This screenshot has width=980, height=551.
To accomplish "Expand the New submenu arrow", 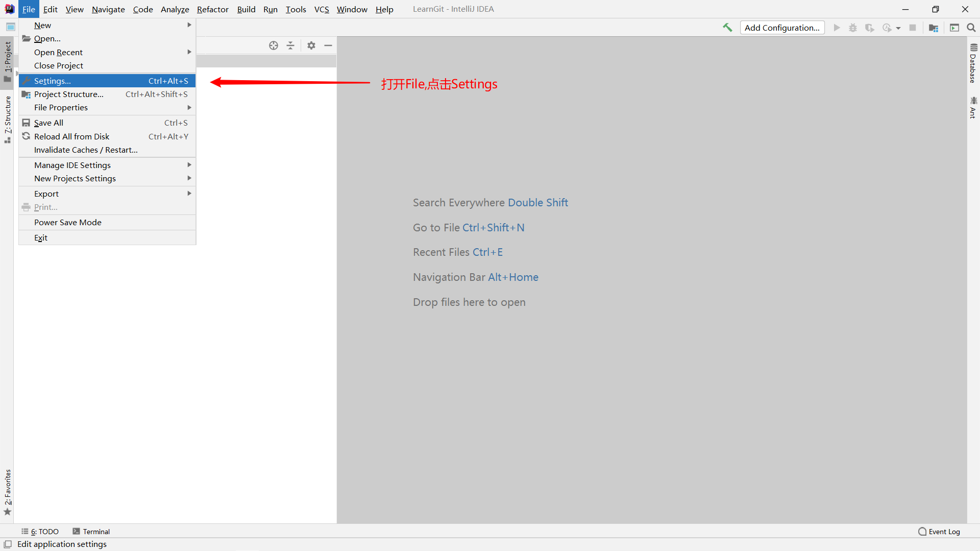I will [189, 25].
